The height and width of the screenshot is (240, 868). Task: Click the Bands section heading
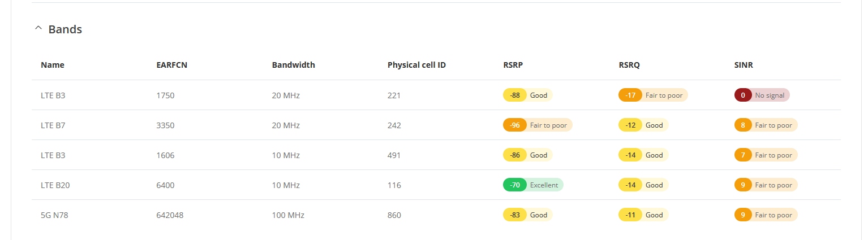[x=65, y=29]
